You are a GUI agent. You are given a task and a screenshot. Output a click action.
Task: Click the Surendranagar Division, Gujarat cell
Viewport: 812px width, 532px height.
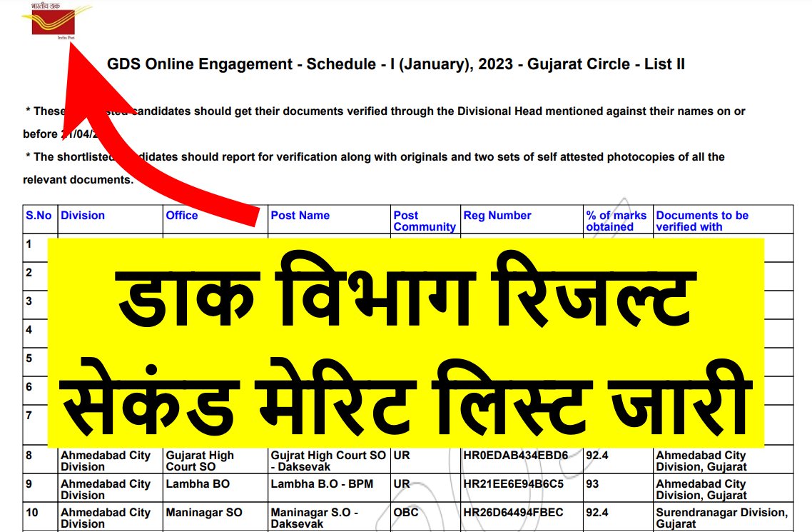pyautogui.click(x=722, y=518)
